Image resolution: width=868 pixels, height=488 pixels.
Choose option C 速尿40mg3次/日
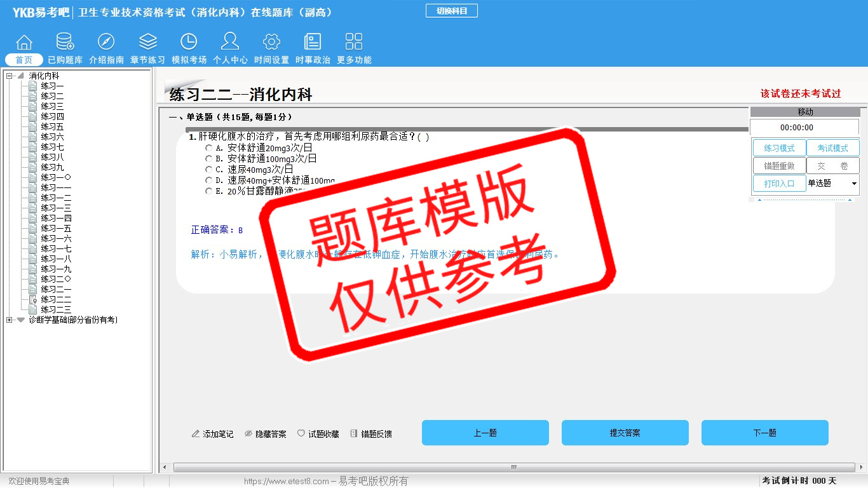point(209,170)
